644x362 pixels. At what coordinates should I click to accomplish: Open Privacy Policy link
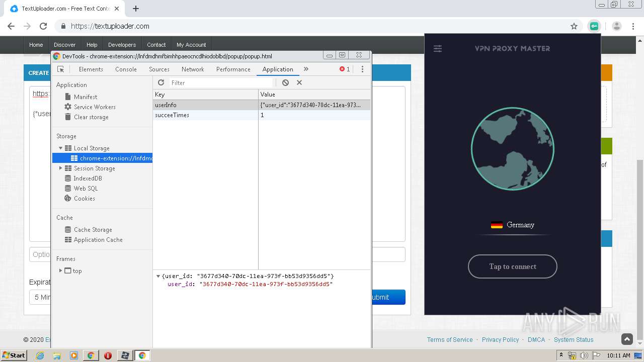point(500,340)
